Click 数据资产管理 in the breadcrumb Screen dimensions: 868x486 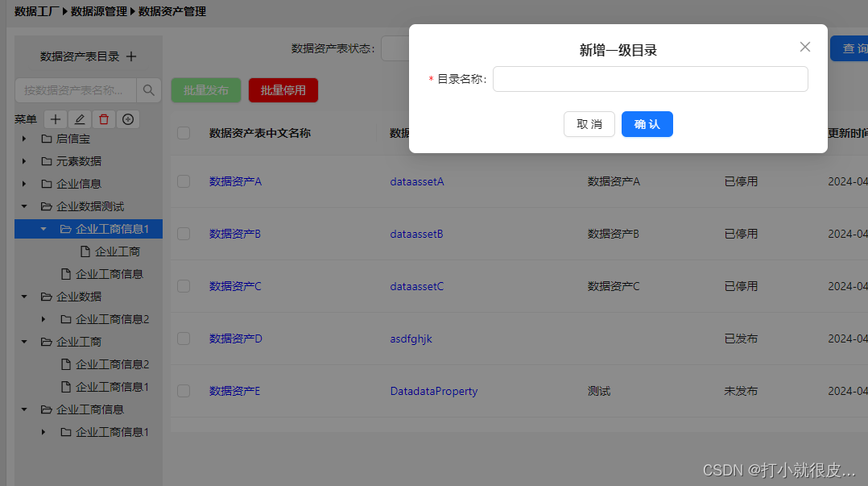click(172, 11)
